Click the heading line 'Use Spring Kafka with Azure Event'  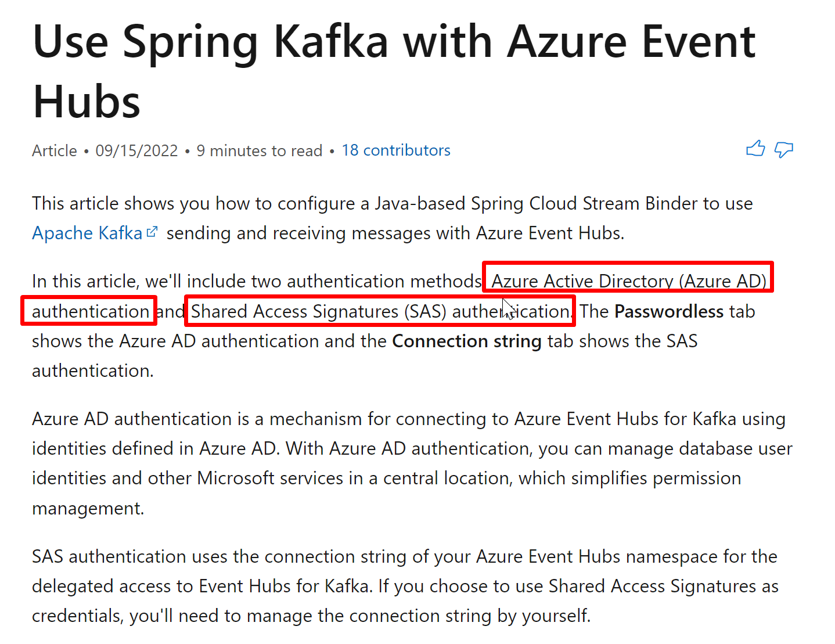[394, 42]
